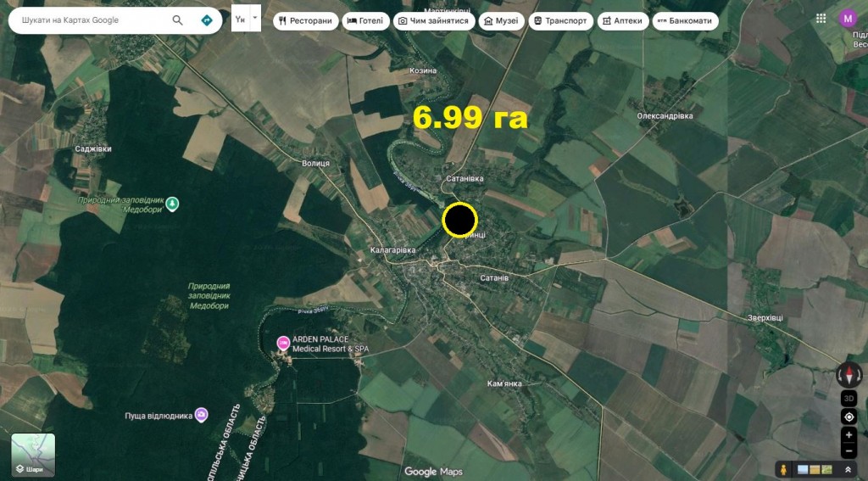This screenshot has height=481, width=868.
Task: Select the Музеї chip
Action: click(501, 21)
